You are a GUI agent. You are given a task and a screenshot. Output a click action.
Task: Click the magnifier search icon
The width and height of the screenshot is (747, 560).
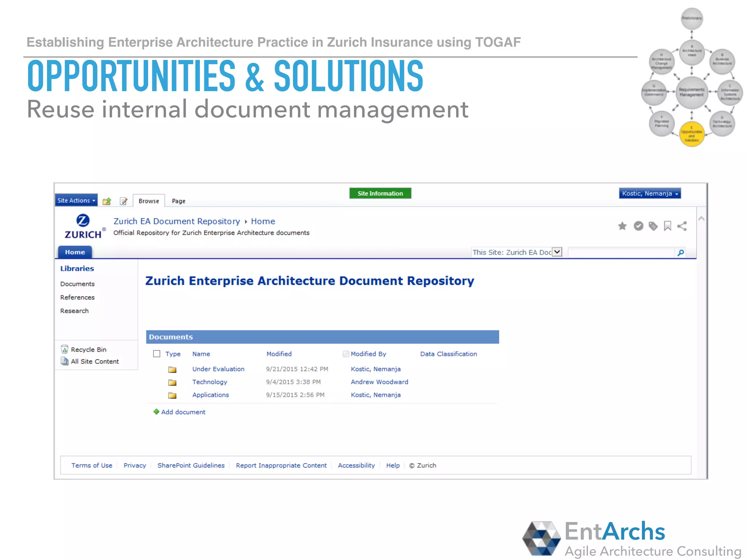point(681,253)
